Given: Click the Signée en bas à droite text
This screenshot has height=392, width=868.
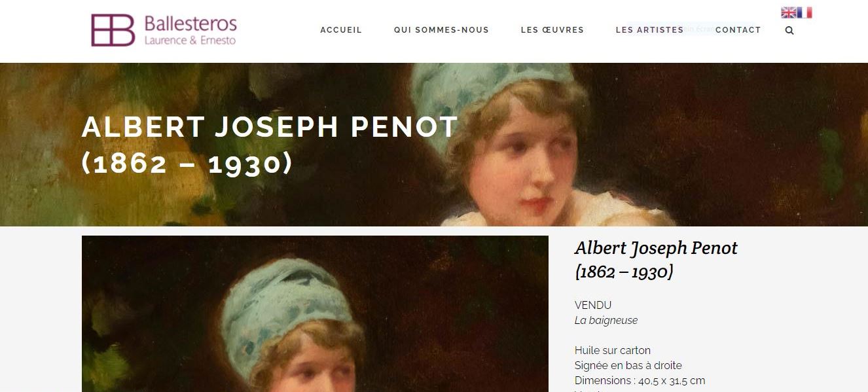Looking at the screenshot, I should [x=628, y=366].
